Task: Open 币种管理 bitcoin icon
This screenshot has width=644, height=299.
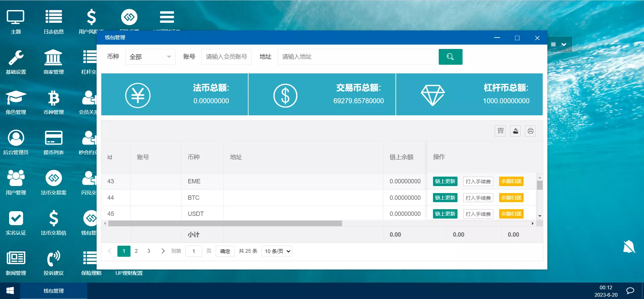Action: 53,102
